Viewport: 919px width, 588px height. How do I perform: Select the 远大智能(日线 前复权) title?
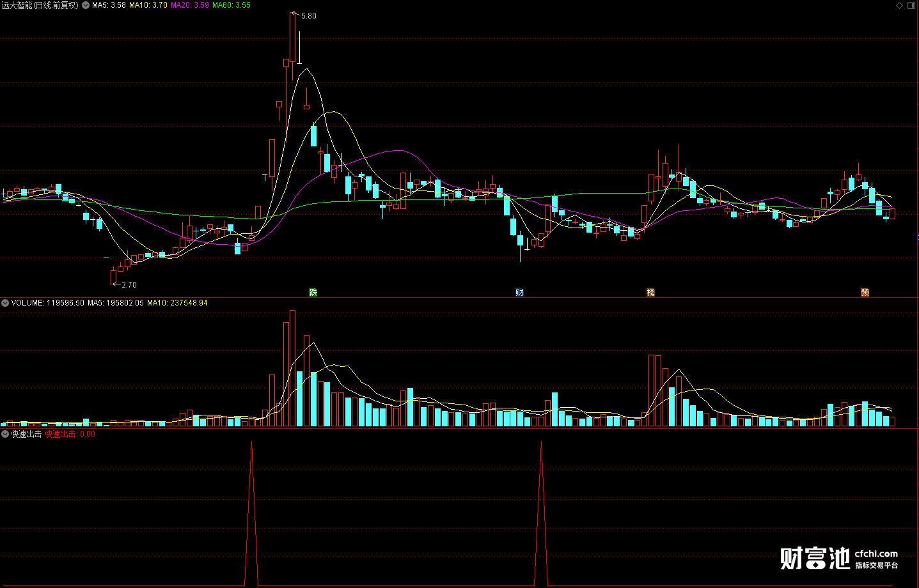(40, 5)
